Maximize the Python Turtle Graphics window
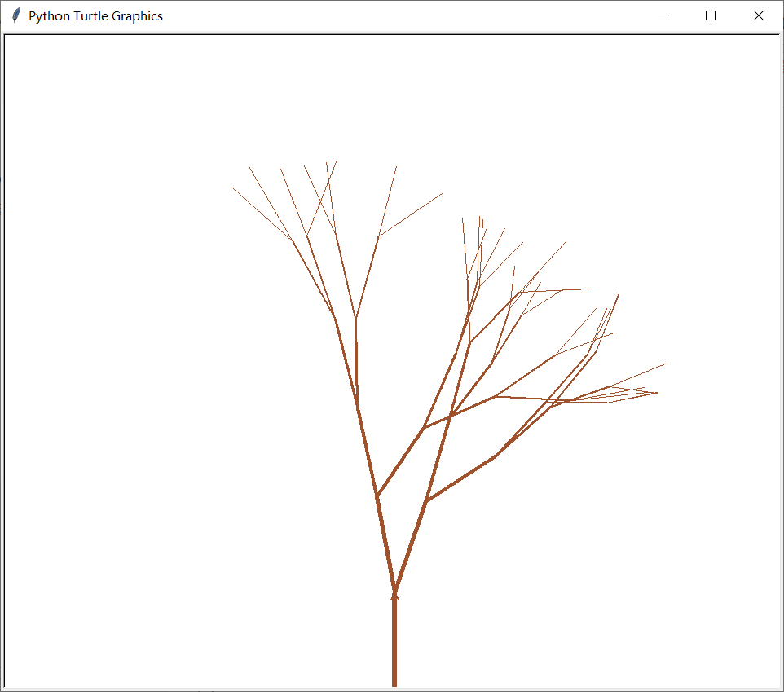This screenshot has width=784, height=692. point(711,15)
